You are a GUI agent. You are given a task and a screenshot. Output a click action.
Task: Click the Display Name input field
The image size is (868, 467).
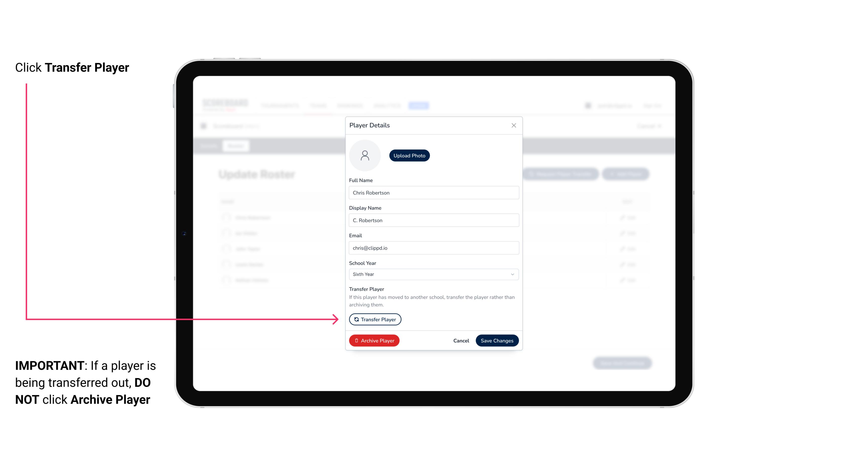tap(433, 220)
